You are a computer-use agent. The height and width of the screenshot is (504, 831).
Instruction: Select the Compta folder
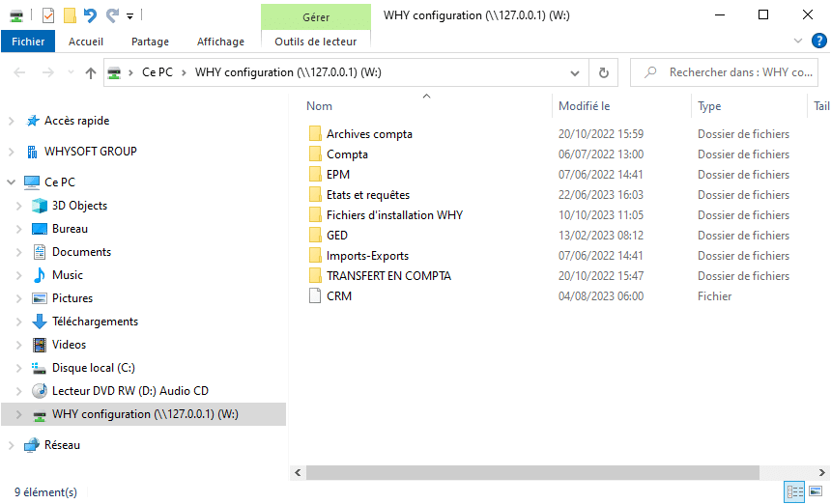click(x=347, y=154)
